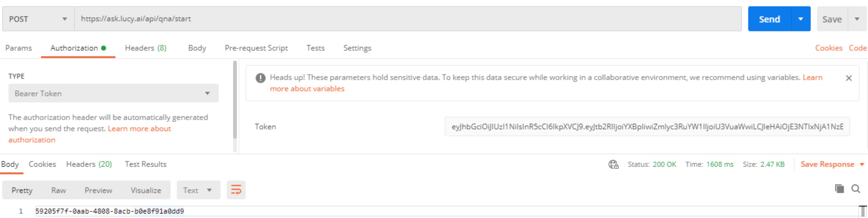Select the Visualize response view
Screen dimensions: 868x218
coord(146,190)
